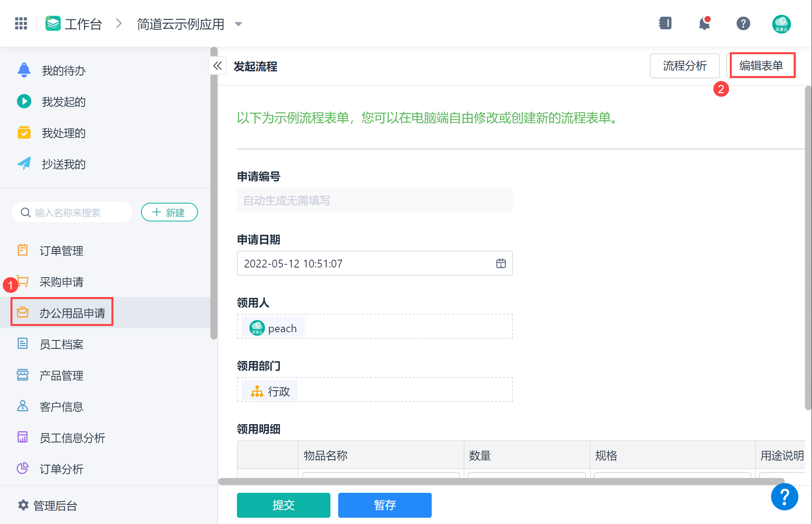Open 编辑表单 form editor

761,65
